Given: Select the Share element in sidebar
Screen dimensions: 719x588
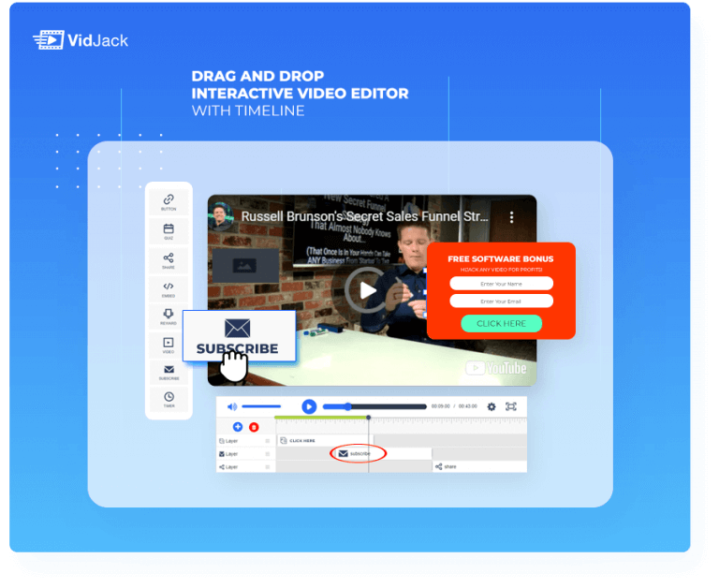Looking at the screenshot, I should pyautogui.click(x=169, y=260).
